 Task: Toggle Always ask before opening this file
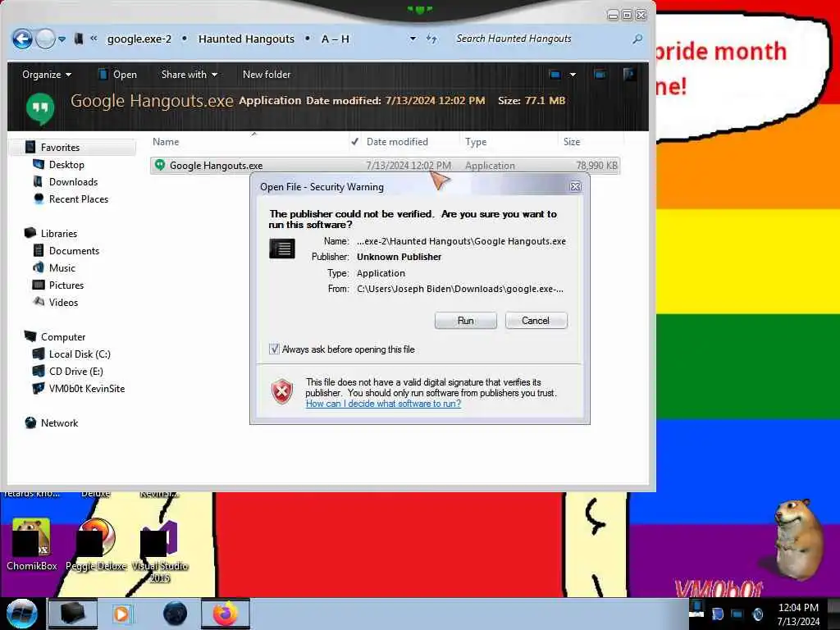point(274,349)
